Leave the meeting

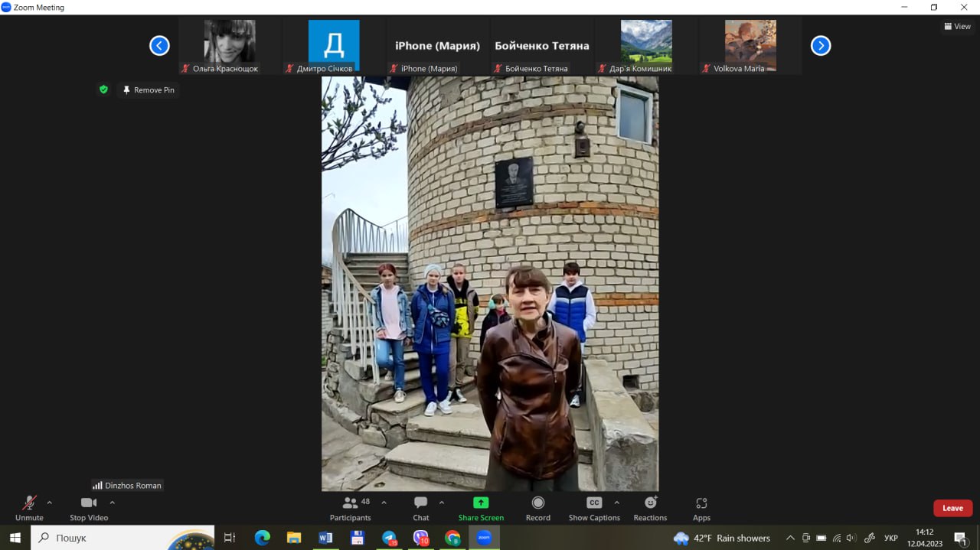coord(952,508)
